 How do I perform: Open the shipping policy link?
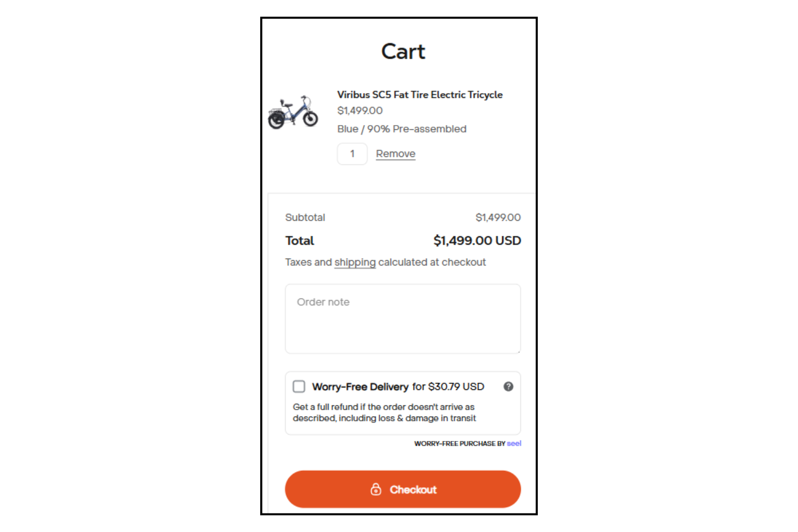[x=355, y=262]
